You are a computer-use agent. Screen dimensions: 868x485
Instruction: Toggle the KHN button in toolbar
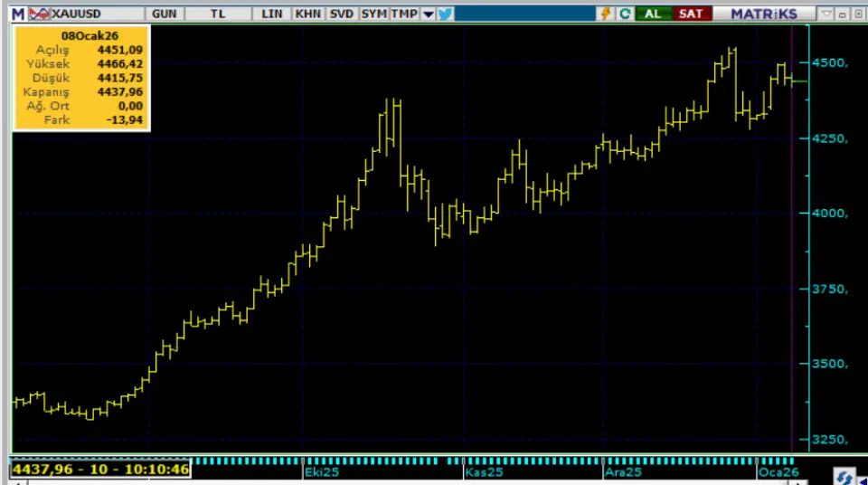click(x=308, y=14)
